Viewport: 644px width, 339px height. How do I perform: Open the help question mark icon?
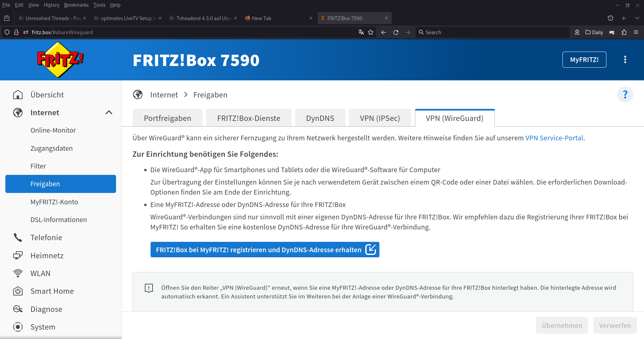[x=625, y=95]
